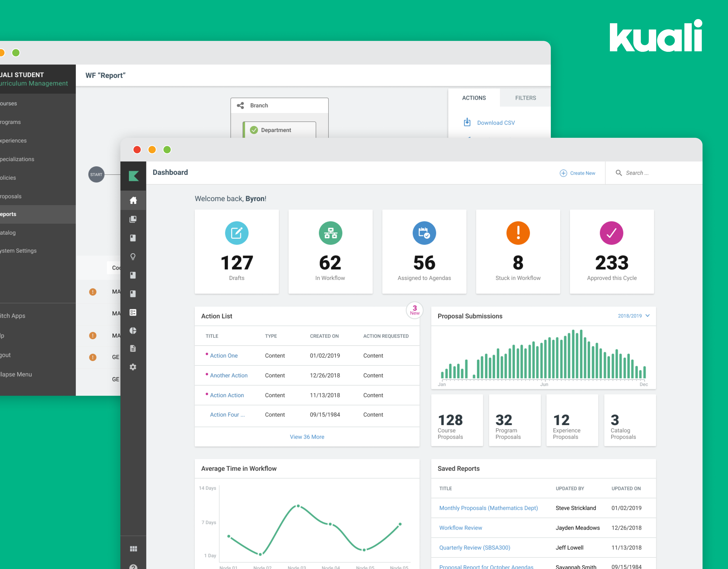This screenshot has height=569, width=728.
Task: Open the Workflow Review saved report
Action: click(x=460, y=528)
